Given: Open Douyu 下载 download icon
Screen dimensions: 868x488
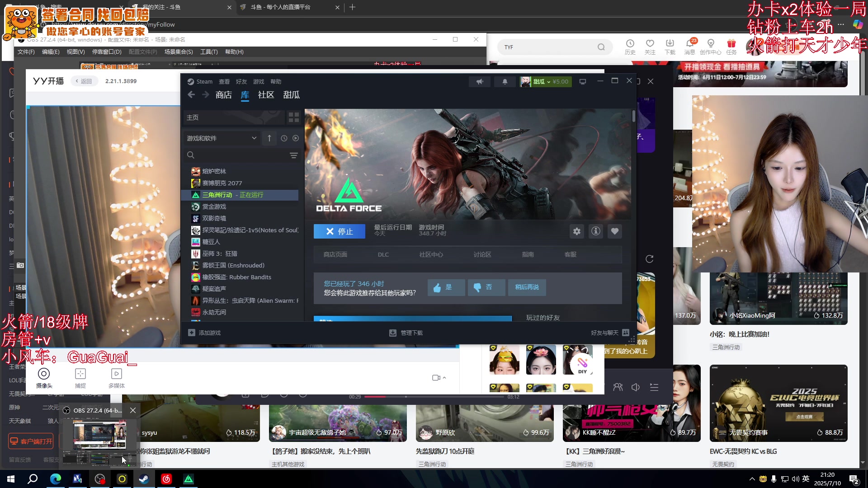Looking at the screenshot, I should click(670, 47).
